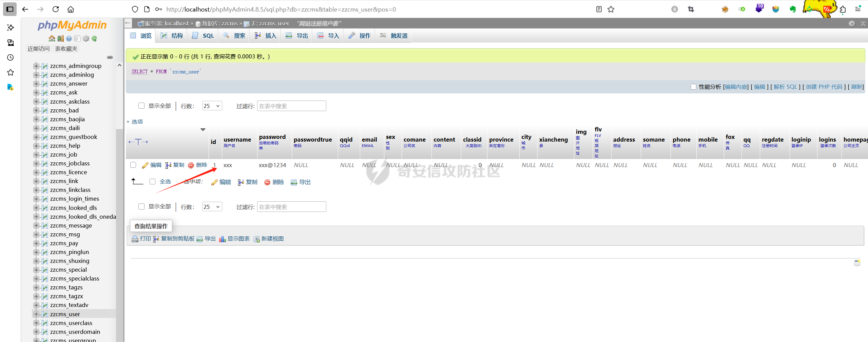
Task: Open the 导出 tab
Action: coord(297,36)
